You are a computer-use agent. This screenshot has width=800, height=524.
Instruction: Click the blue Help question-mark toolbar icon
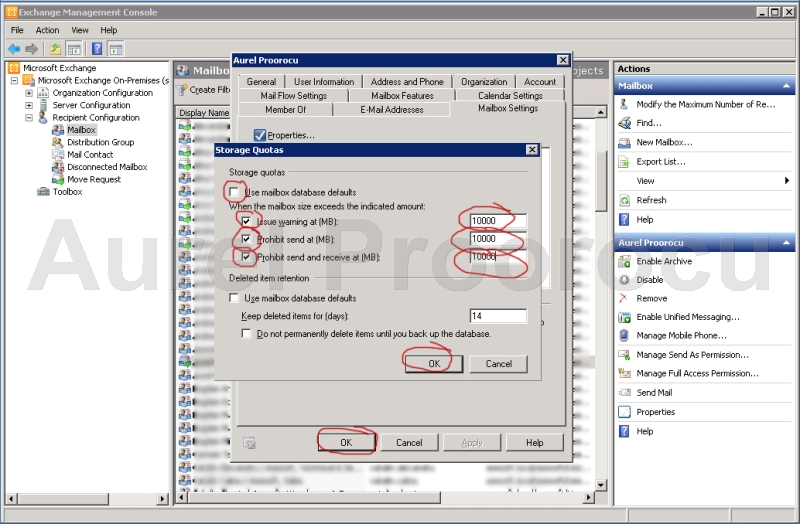pyautogui.click(x=97, y=49)
